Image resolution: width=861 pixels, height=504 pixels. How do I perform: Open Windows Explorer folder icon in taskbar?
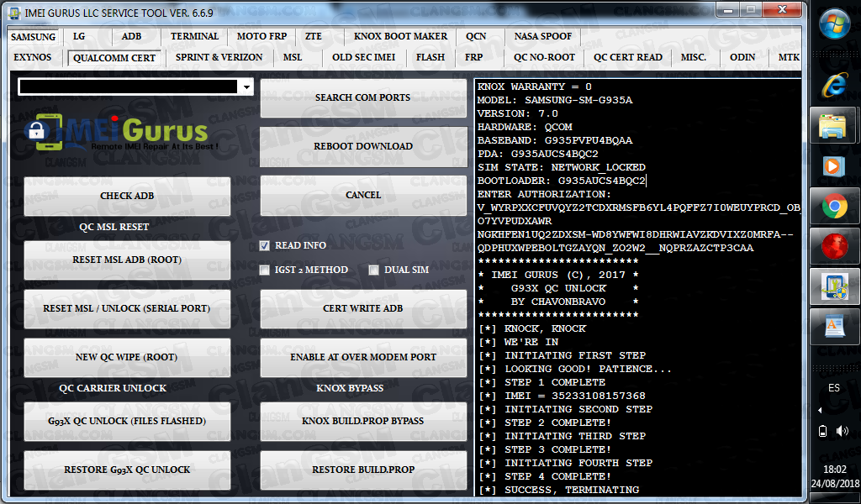click(x=834, y=126)
